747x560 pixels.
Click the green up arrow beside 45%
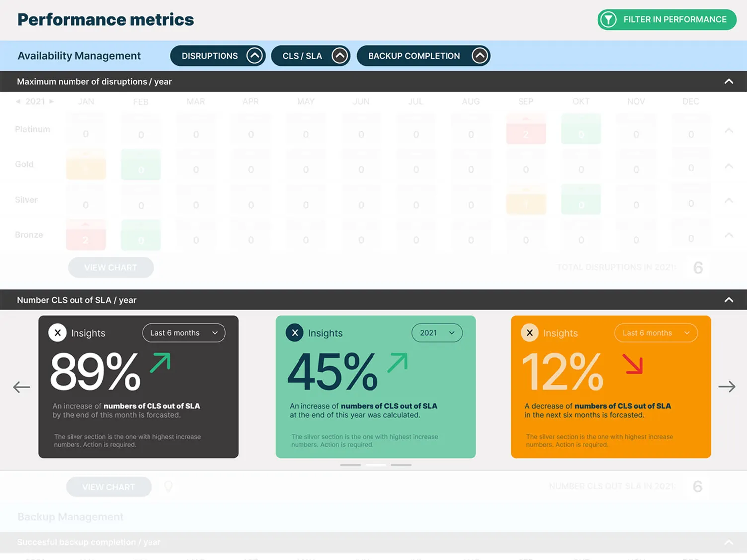[x=398, y=363]
